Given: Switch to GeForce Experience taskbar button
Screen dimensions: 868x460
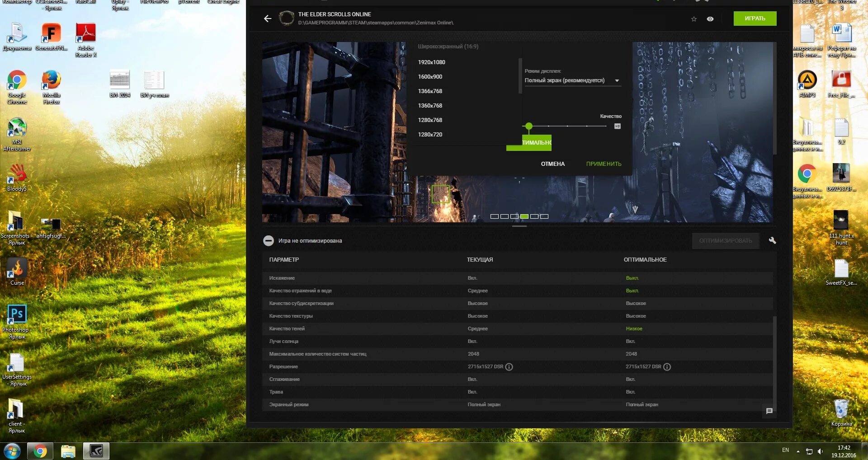Looking at the screenshot, I should pos(96,451).
